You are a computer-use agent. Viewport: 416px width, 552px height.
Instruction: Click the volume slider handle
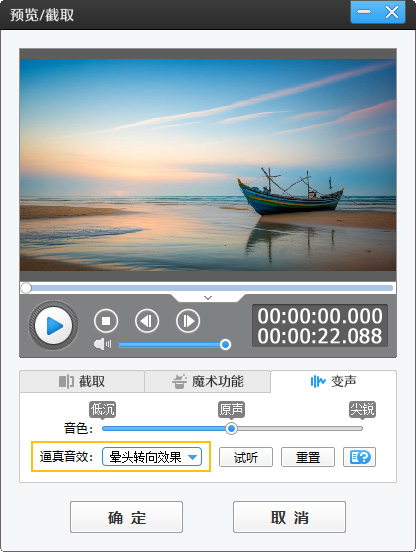[225, 344]
